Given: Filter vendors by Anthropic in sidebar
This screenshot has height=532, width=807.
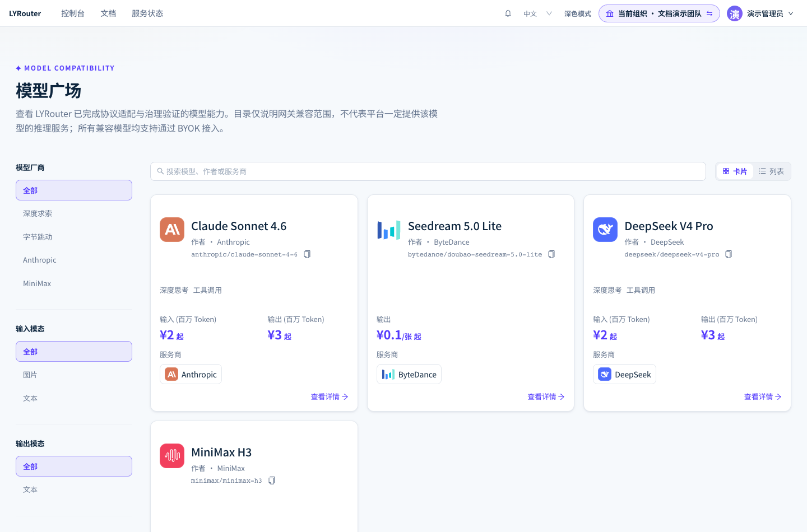Looking at the screenshot, I should pyautogui.click(x=74, y=260).
